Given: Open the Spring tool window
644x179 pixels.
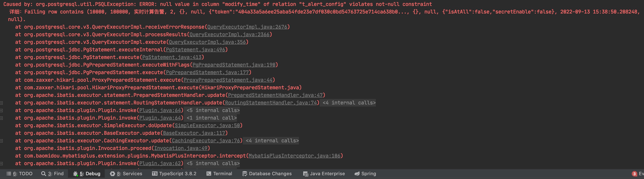Looking at the screenshot, I should point(365,174).
